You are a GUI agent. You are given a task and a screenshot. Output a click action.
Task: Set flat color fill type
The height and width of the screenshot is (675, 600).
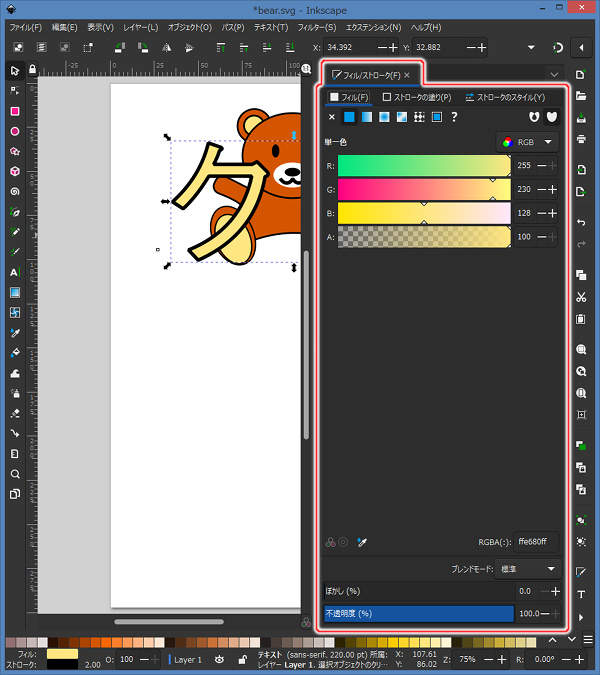(349, 117)
